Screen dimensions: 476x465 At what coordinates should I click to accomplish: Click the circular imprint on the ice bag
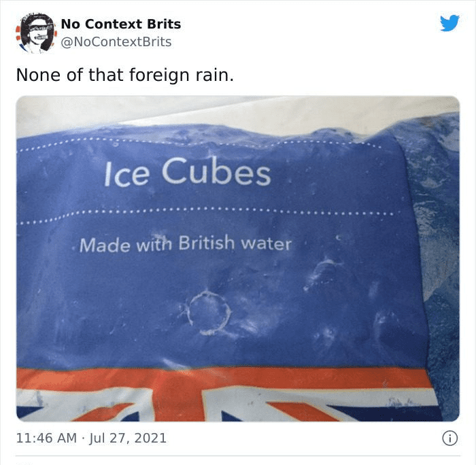209,313
